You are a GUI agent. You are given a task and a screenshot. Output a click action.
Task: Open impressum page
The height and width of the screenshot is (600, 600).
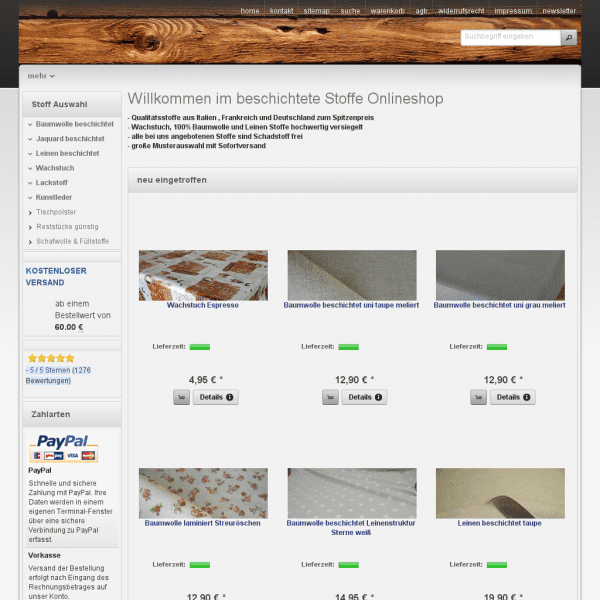pyautogui.click(x=513, y=11)
